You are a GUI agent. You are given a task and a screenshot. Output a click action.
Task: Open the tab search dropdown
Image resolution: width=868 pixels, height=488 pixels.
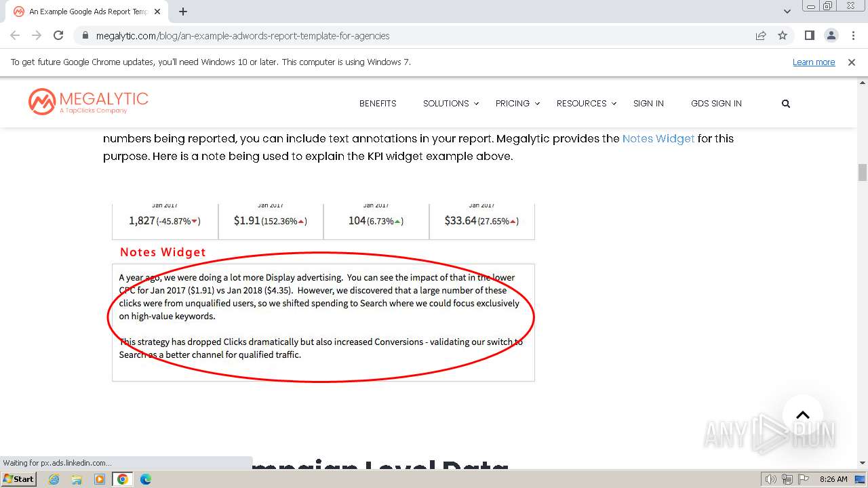787,12
